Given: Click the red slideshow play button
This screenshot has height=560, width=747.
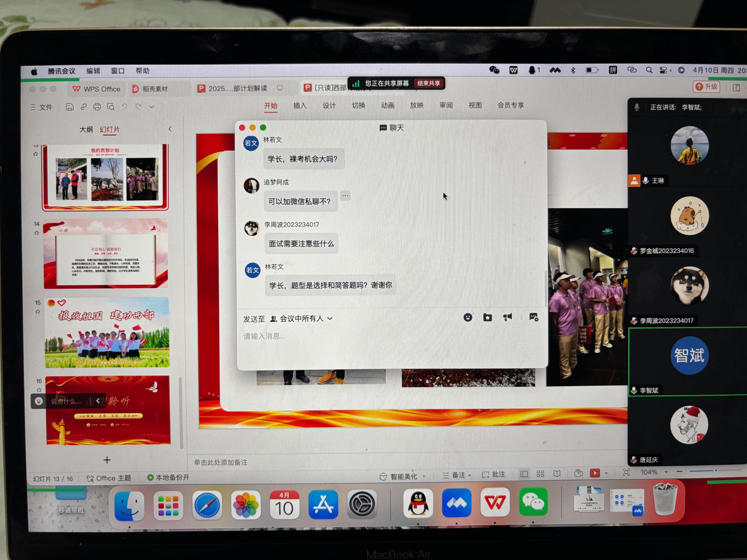Looking at the screenshot, I should coord(595,473).
